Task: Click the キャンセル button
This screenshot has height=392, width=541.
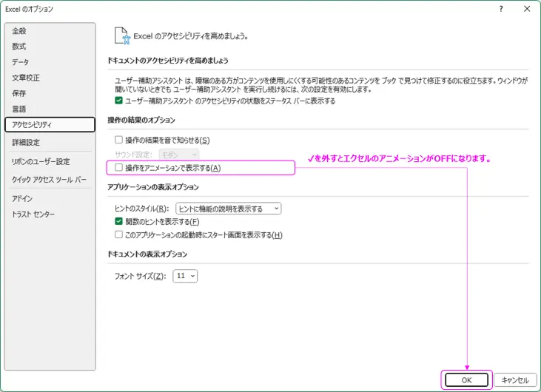Action: 515,380
